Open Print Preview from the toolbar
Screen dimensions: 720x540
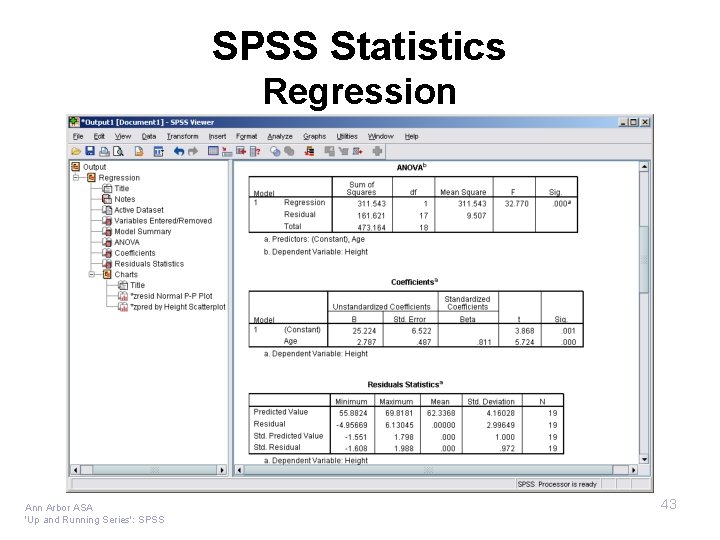pyautogui.click(x=118, y=151)
